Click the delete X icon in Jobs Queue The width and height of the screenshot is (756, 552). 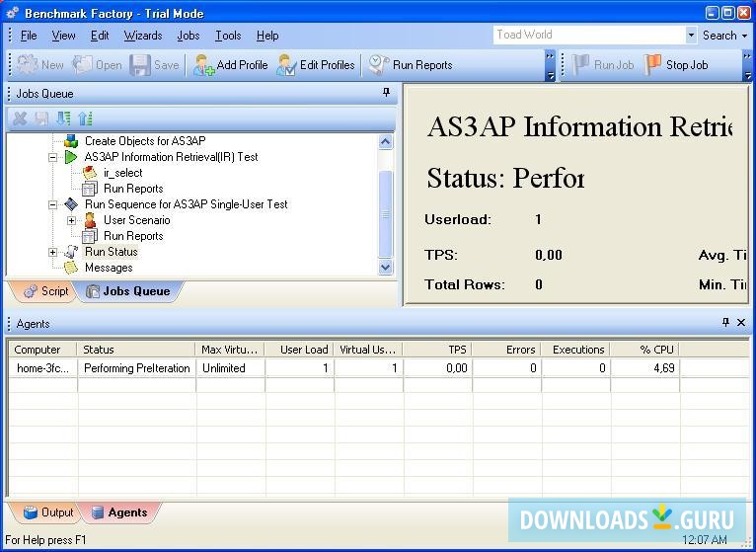tap(20, 118)
